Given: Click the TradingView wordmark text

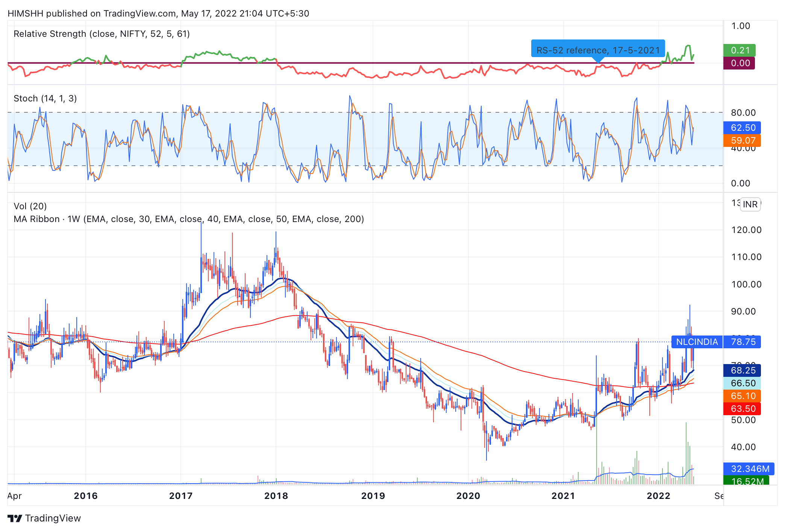Looking at the screenshot, I should [53, 518].
